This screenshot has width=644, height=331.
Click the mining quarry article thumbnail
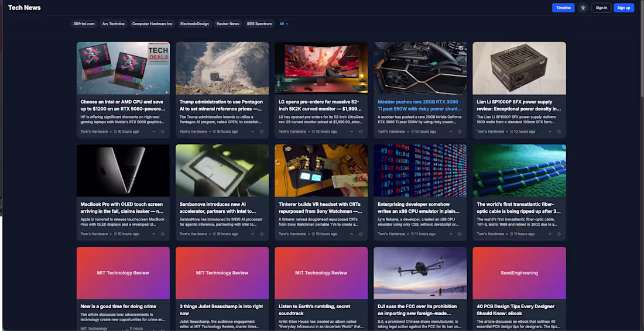tap(222, 68)
